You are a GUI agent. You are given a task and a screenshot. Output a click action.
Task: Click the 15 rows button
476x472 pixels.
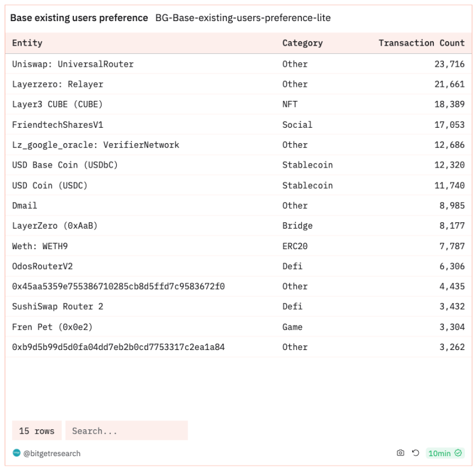click(36, 431)
